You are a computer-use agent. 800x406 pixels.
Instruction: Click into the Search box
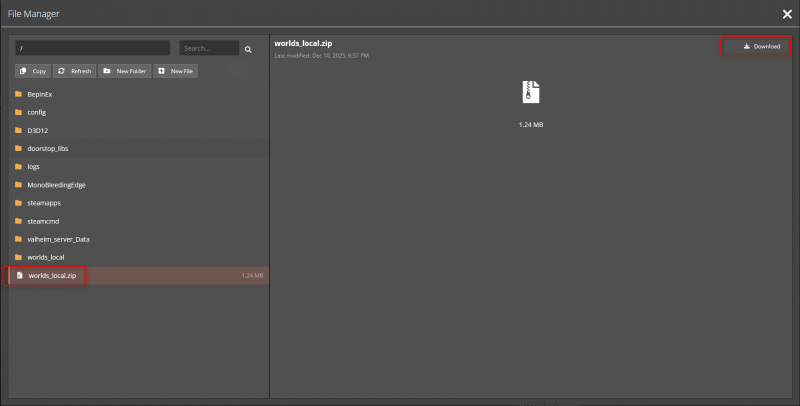click(208, 48)
